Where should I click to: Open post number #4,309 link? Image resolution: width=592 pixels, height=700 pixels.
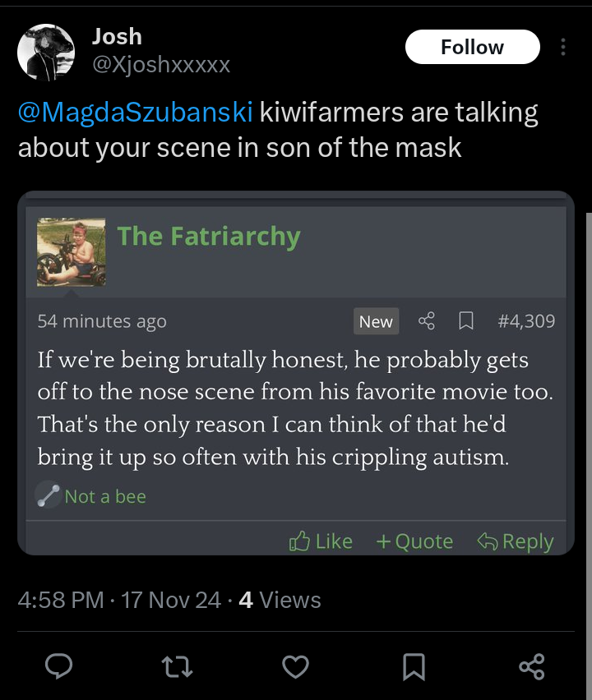tap(526, 321)
